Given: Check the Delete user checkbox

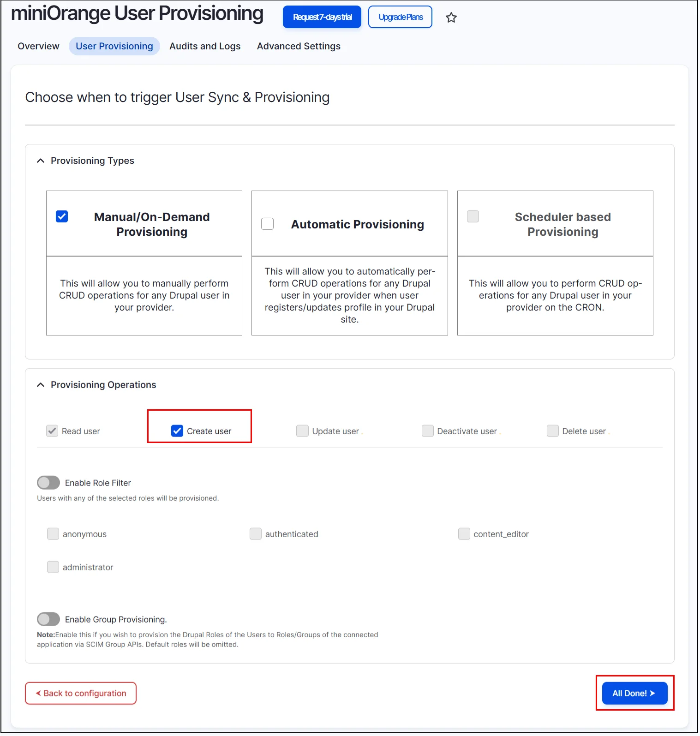Looking at the screenshot, I should 553,431.
